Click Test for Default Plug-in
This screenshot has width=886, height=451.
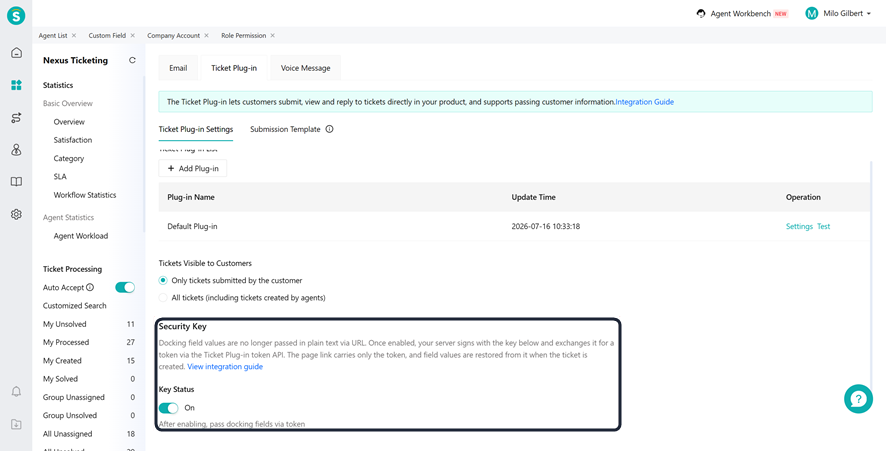click(x=823, y=226)
